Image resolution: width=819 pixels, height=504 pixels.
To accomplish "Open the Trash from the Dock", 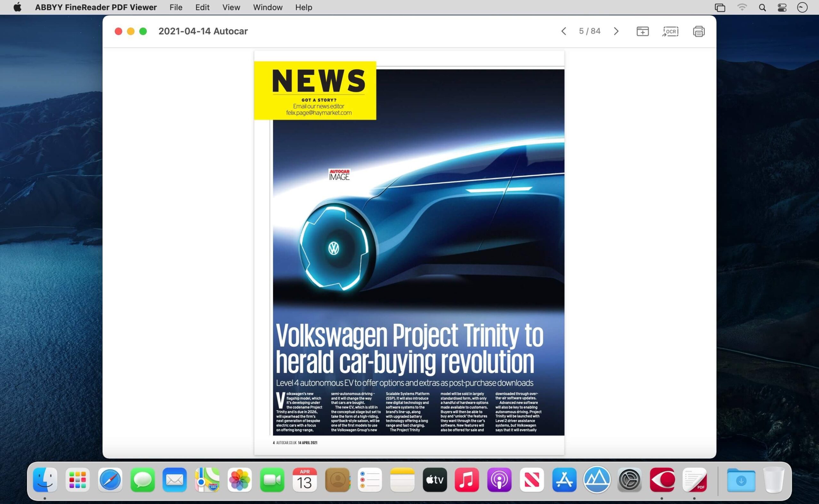I will pyautogui.click(x=774, y=480).
